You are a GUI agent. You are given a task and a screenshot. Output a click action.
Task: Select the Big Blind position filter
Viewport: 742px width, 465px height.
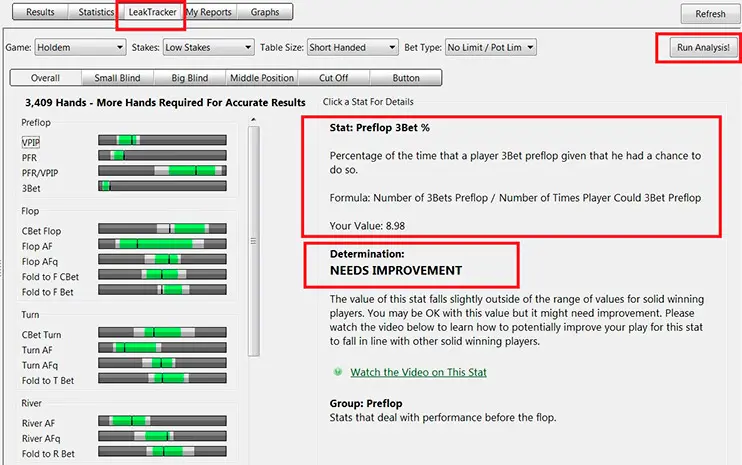pyautogui.click(x=189, y=78)
